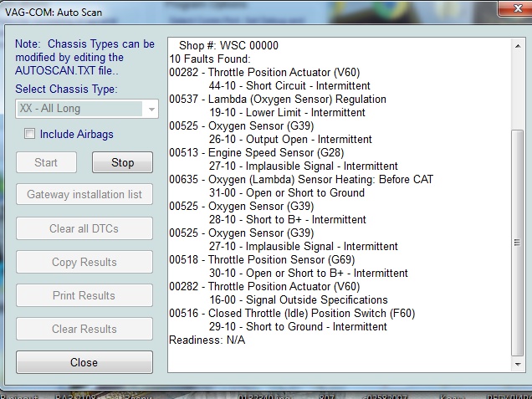
Task: Click scrollbar down arrow in results list
Action: 518,364
